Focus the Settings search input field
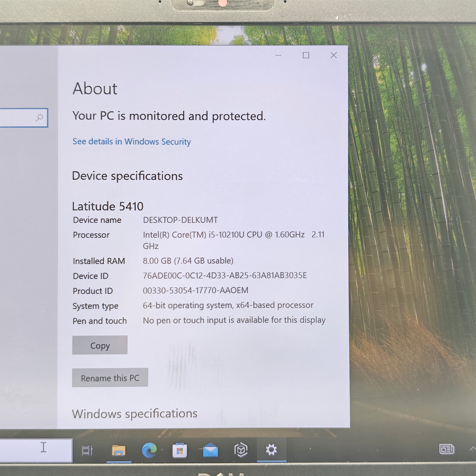The image size is (476, 476). pyautogui.click(x=17, y=118)
